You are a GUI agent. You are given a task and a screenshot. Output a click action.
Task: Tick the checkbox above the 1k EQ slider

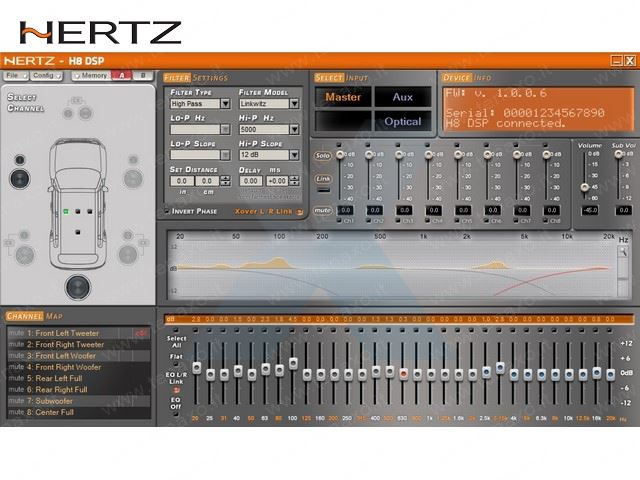pyautogui.click(x=430, y=330)
